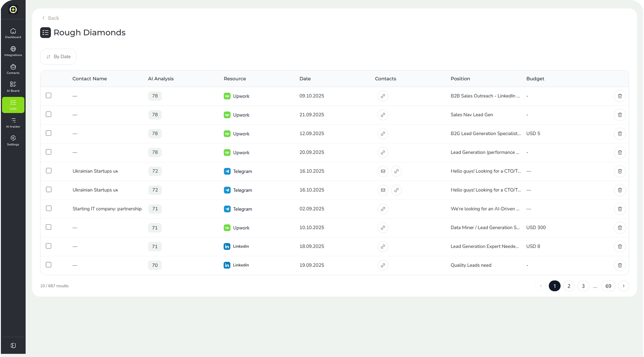
Task: Check the 19.09.2025 Linkedin row checkbox
Action: click(49, 265)
